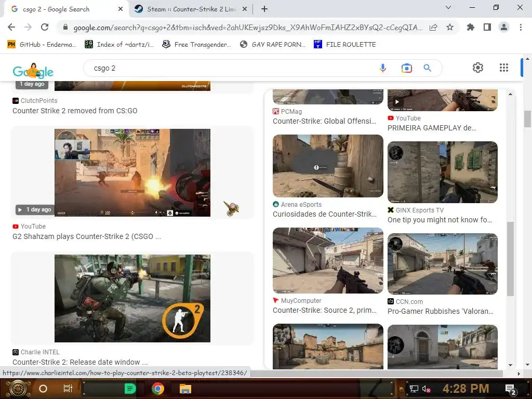Open the Charlie INTEL soldier thumbnail
Image resolution: width=532 pixels, height=399 pixels.
(x=132, y=299)
